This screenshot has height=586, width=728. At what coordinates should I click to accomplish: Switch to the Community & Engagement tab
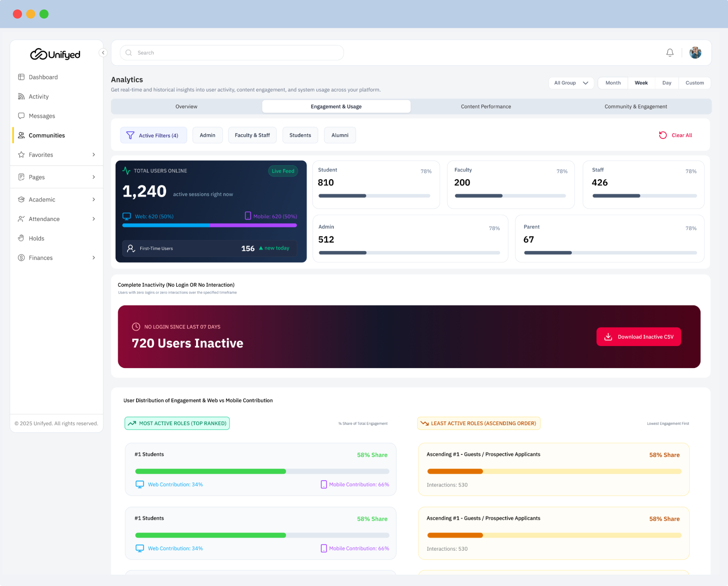coord(636,107)
